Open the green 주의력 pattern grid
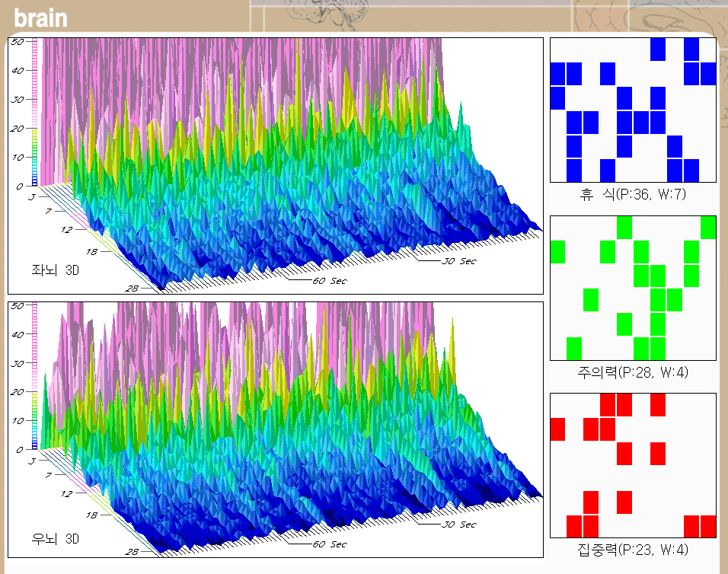Image resolution: width=728 pixels, height=574 pixels. (x=633, y=288)
